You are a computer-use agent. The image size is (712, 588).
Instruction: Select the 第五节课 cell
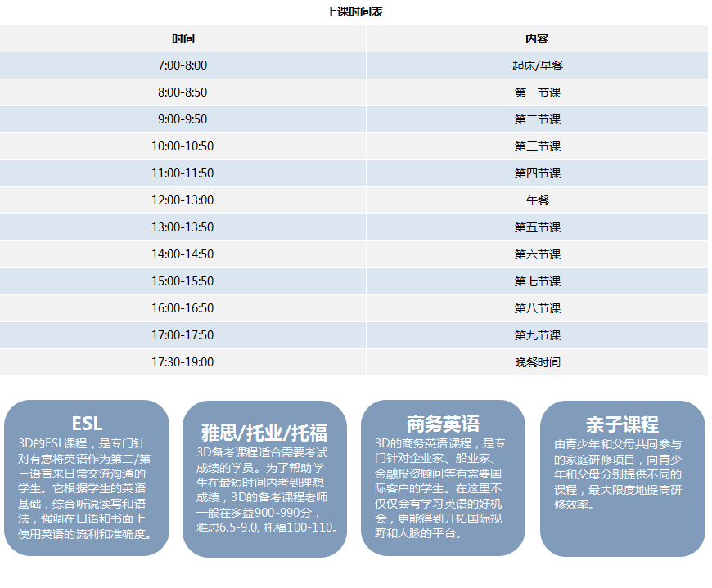[537, 227]
